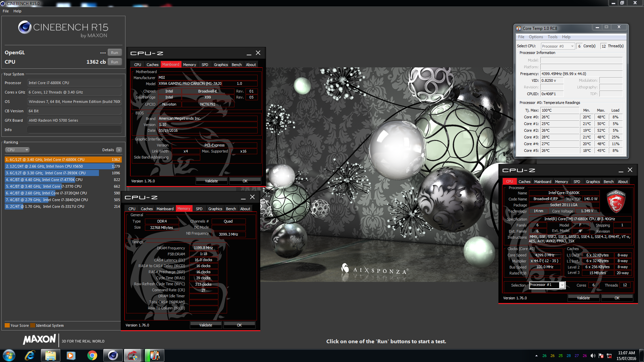Show hidden tray icons arrow
Viewport: 644px width, 362px height.
[536, 356]
